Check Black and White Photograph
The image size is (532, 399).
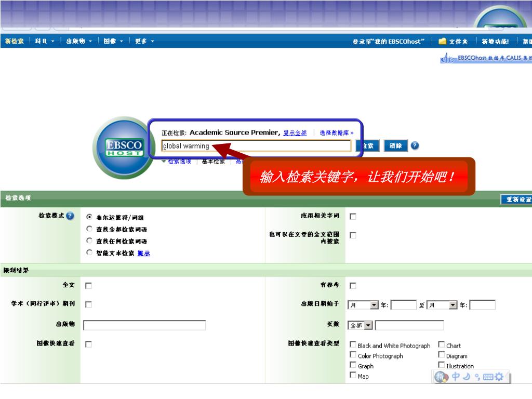click(x=353, y=345)
